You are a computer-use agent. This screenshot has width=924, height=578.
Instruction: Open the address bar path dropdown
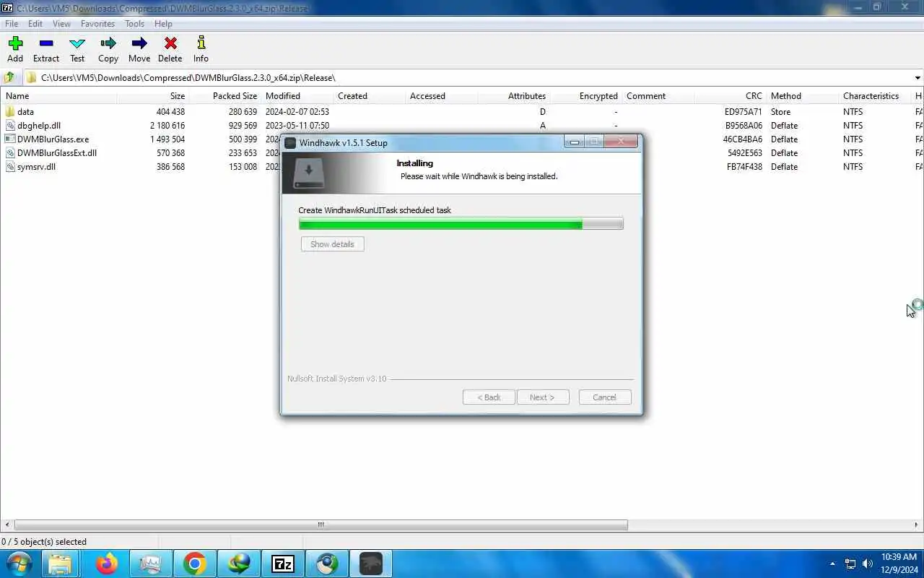coord(918,78)
